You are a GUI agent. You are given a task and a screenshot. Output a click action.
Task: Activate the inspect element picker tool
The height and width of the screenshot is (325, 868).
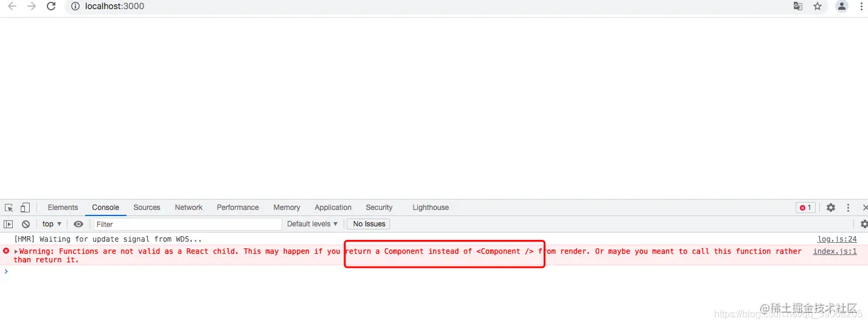[x=9, y=208]
